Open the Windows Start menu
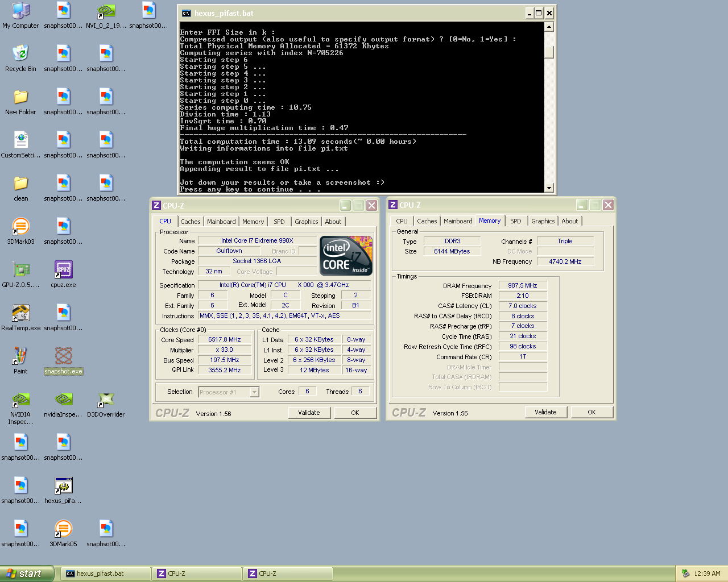The image size is (728, 582). pyautogui.click(x=27, y=573)
